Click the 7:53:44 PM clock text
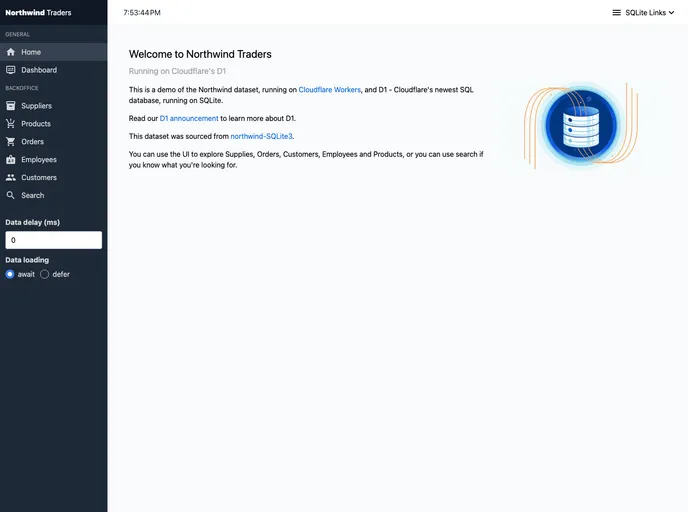 [x=142, y=13]
